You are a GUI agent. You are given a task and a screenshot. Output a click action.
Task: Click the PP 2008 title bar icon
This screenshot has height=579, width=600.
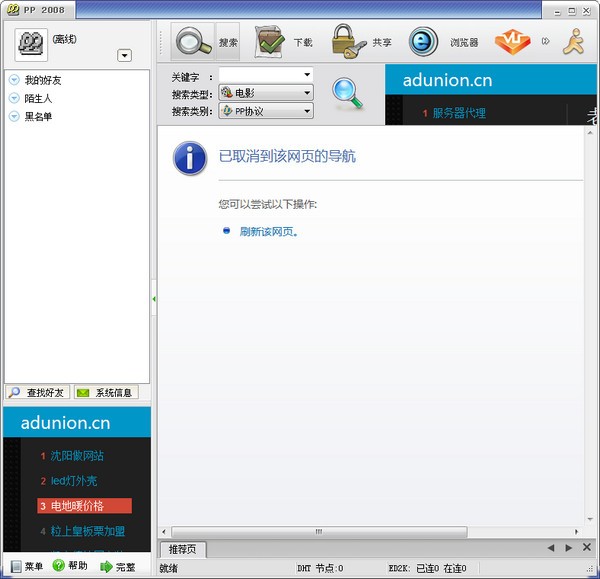13,10
